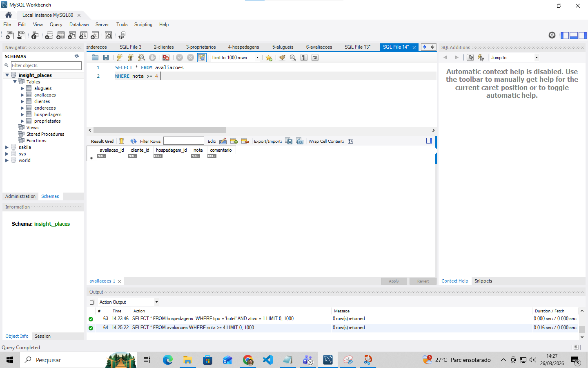This screenshot has width=588, height=368.
Task: Create a new schema in connected server
Action: point(49,36)
